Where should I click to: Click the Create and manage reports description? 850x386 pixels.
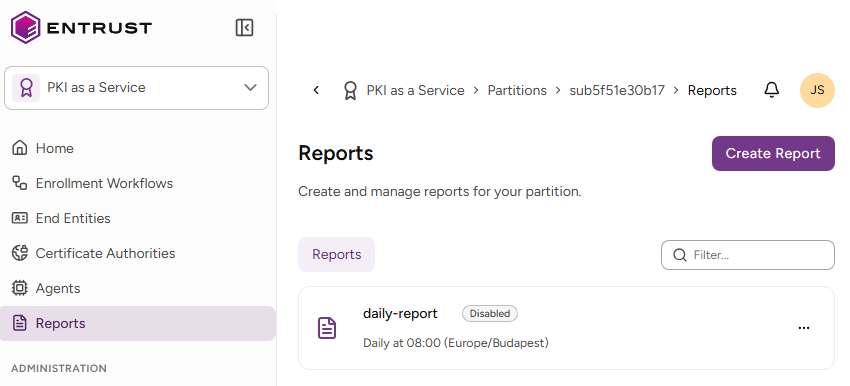pyautogui.click(x=440, y=192)
